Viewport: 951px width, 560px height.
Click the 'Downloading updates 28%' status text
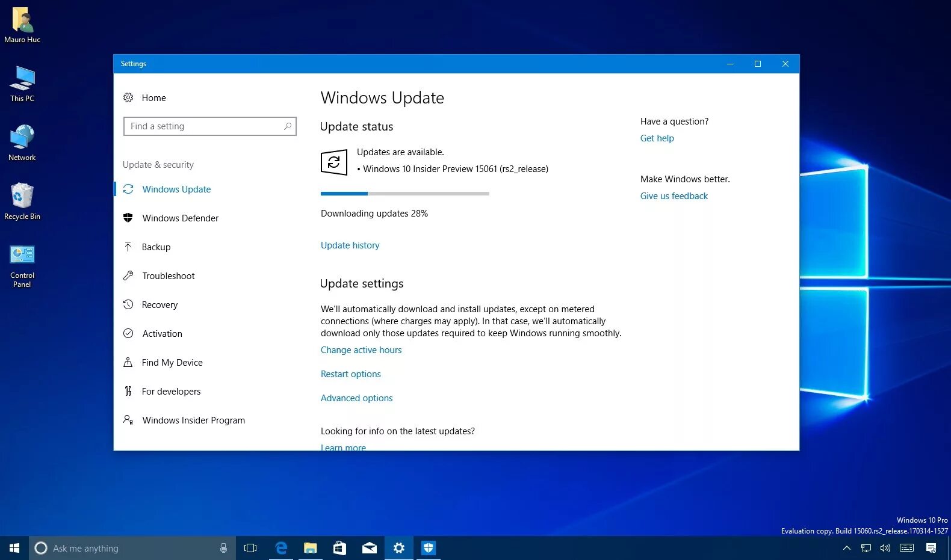point(374,214)
